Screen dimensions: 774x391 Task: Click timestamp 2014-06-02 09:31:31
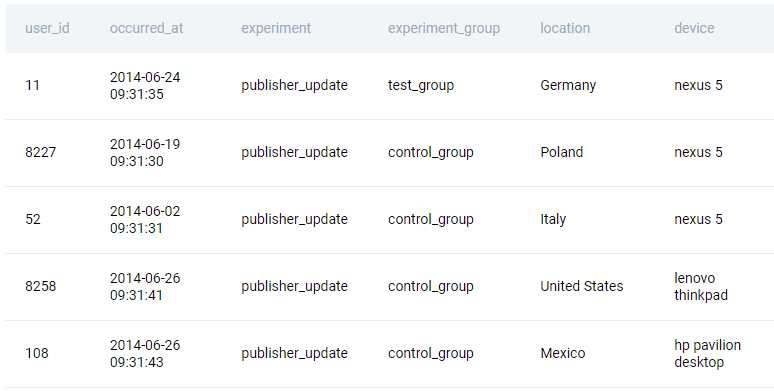(145, 220)
